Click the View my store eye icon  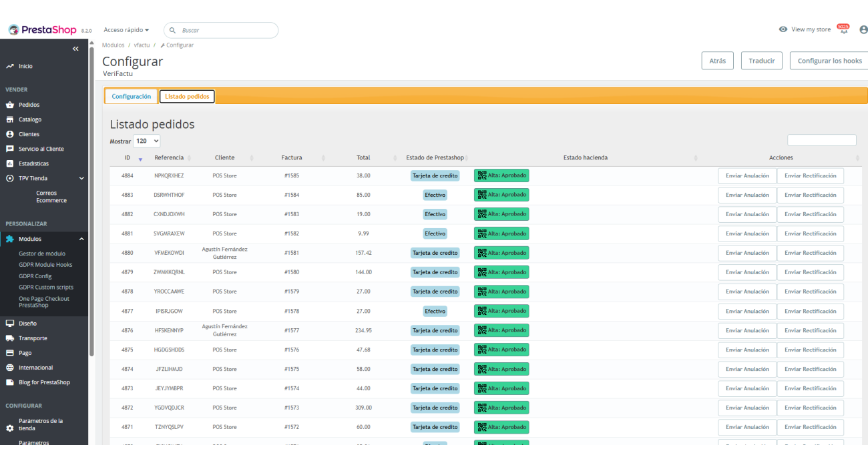(783, 29)
